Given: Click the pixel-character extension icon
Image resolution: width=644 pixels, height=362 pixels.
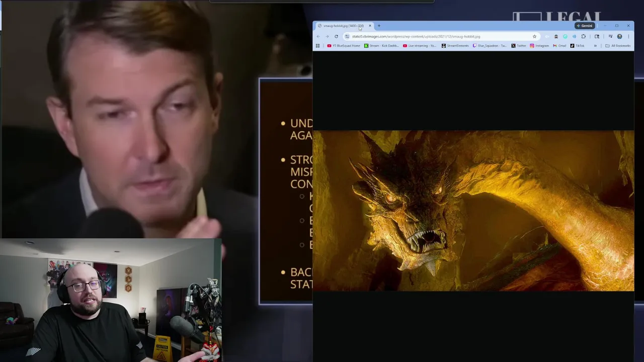Looking at the screenshot, I should point(556,36).
